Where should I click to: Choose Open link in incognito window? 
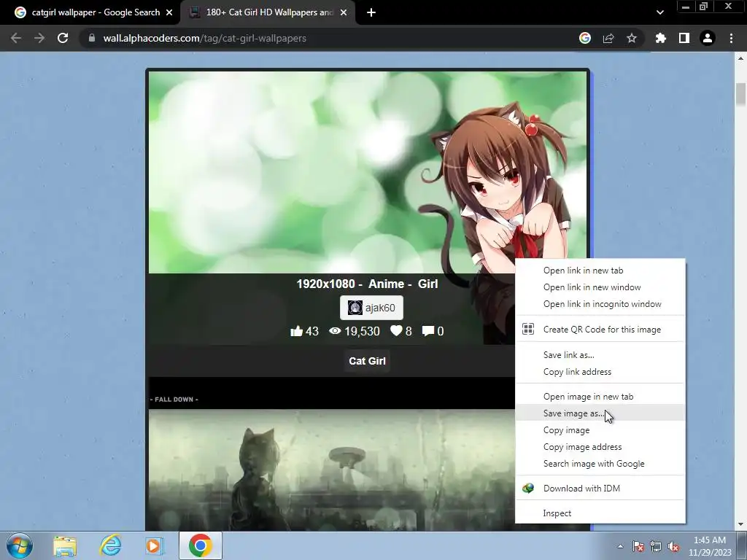pos(600,304)
